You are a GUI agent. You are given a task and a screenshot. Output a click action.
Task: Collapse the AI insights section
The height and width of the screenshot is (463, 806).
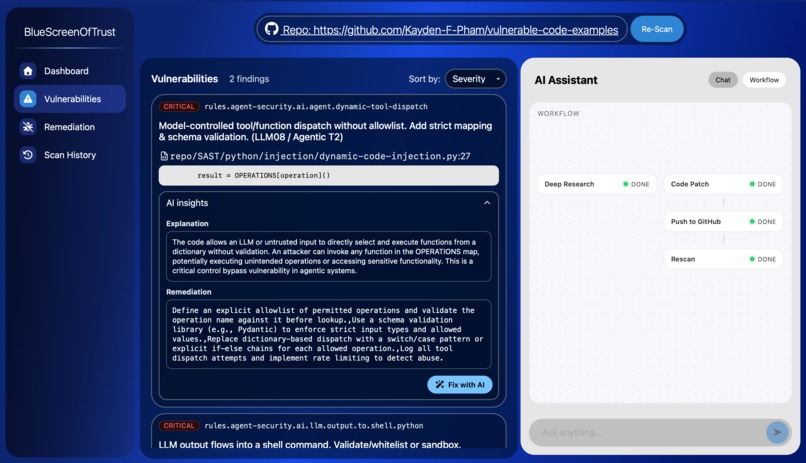pyautogui.click(x=487, y=203)
